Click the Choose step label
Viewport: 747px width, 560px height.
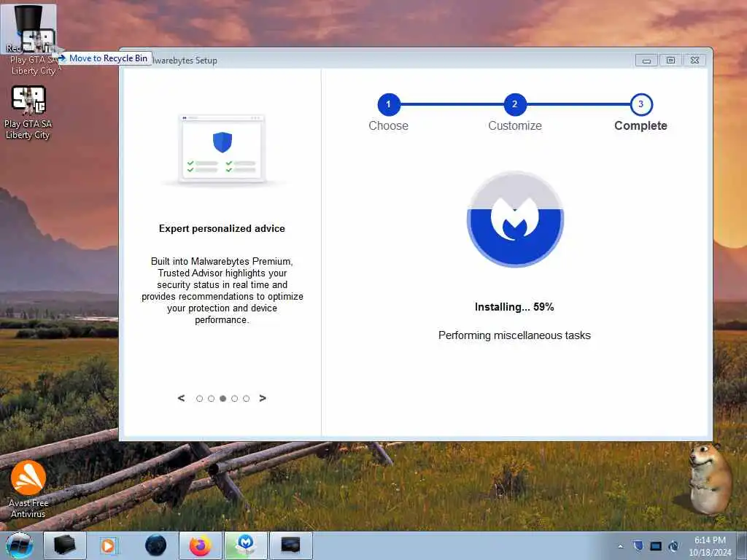click(388, 125)
